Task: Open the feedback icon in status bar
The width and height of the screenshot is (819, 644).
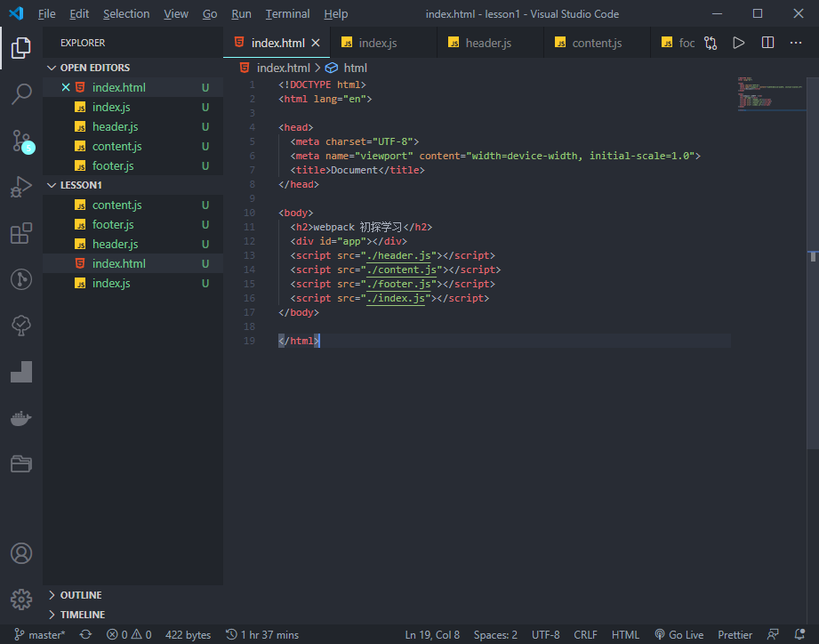Action: coord(773,634)
